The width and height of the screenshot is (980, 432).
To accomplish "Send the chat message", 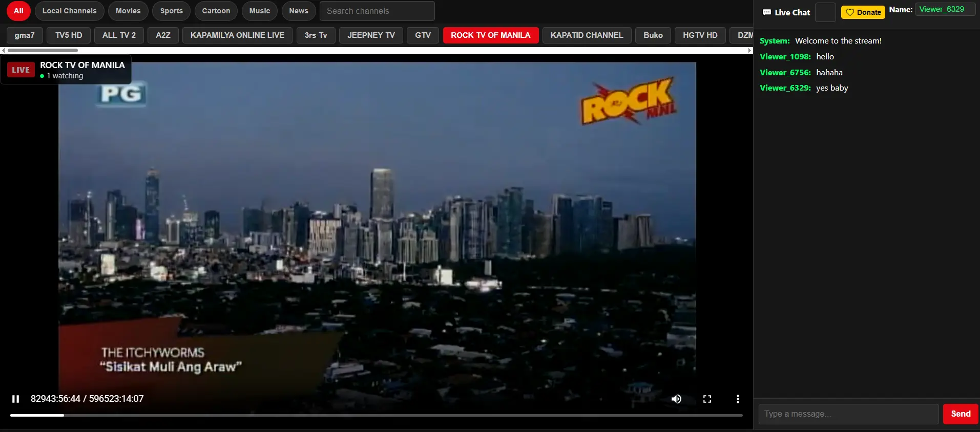I will pos(961,414).
